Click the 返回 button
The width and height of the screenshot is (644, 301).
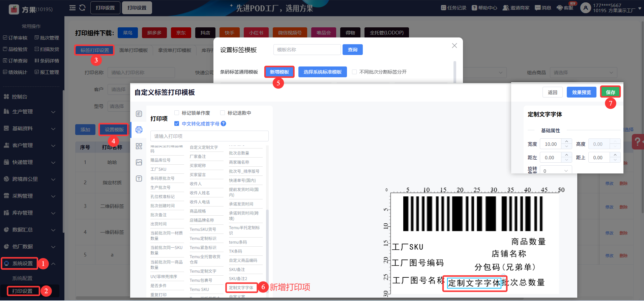pos(553,92)
